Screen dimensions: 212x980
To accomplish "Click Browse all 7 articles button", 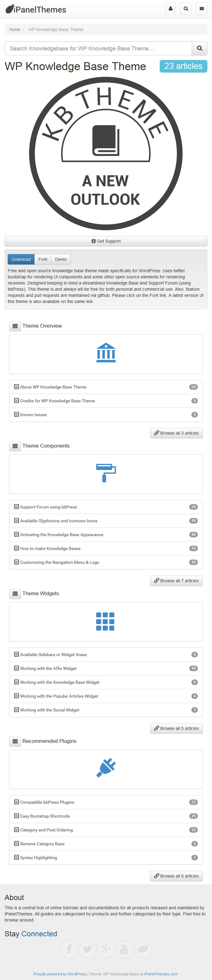I will (x=177, y=580).
